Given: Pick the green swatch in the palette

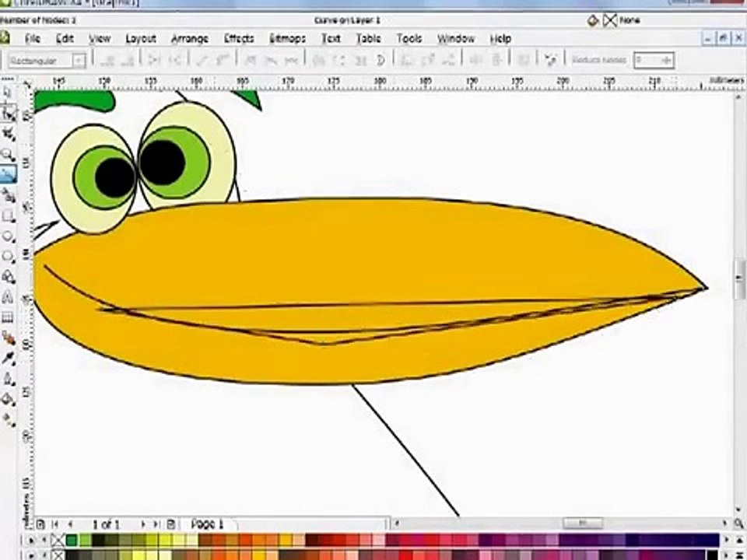Looking at the screenshot, I should 72,540.
